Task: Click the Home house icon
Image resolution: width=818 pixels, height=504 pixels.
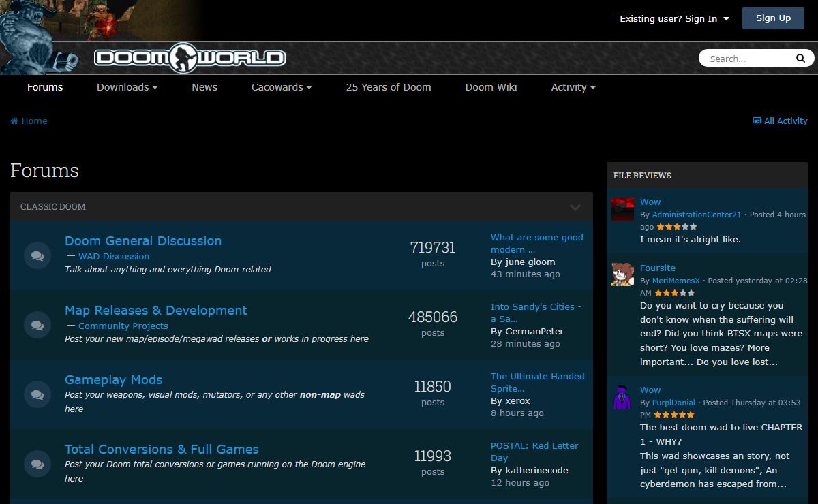Action: [x=14, y=121]
